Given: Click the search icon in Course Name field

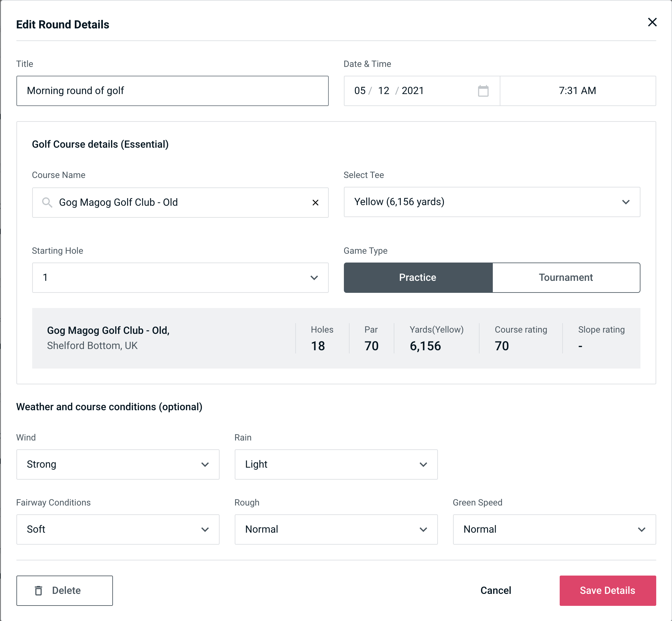Looking at the screenshot, I should click(x=47, y=202).
